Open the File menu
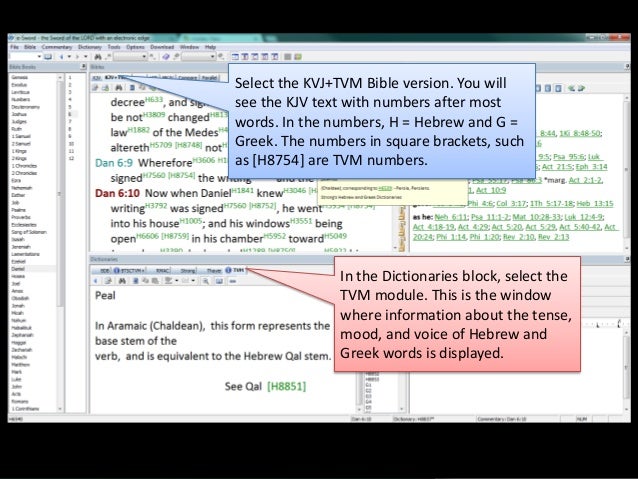 (14, 47)
